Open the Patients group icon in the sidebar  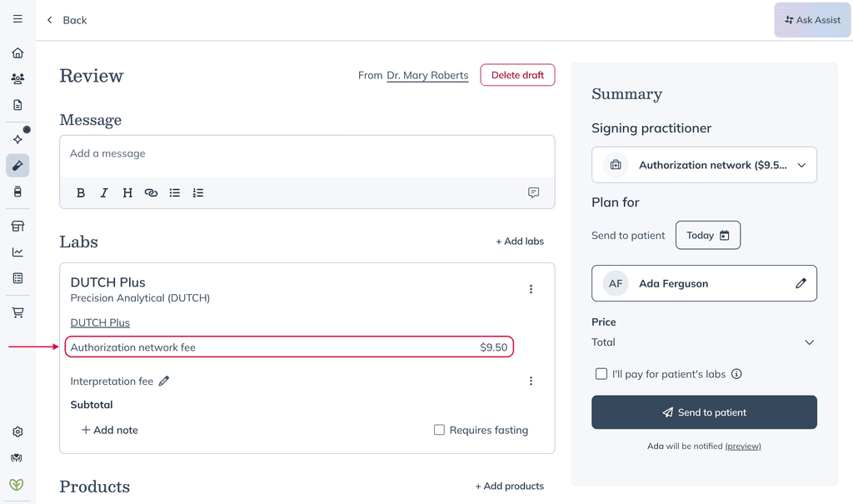click(x=18, y=79)
